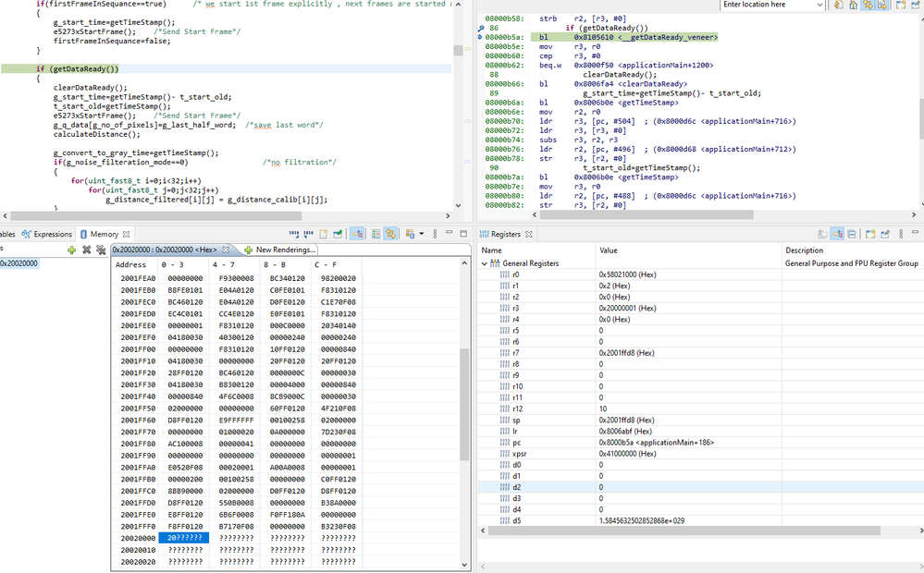Open the switch memory monitor dropdown arrow
This screenshot has width=924, height=573.
pos(422,234)
